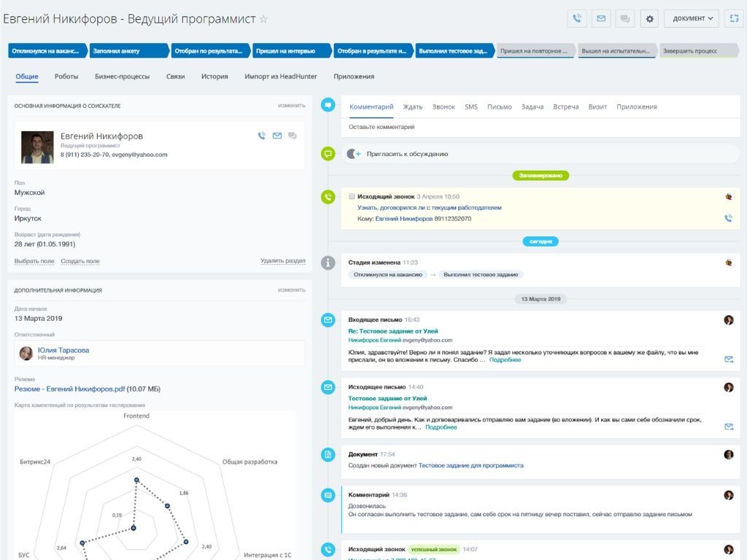Click comment icon of entry 14:36
The height and width of the screenshot is (560, 747).
click(328, 495)
